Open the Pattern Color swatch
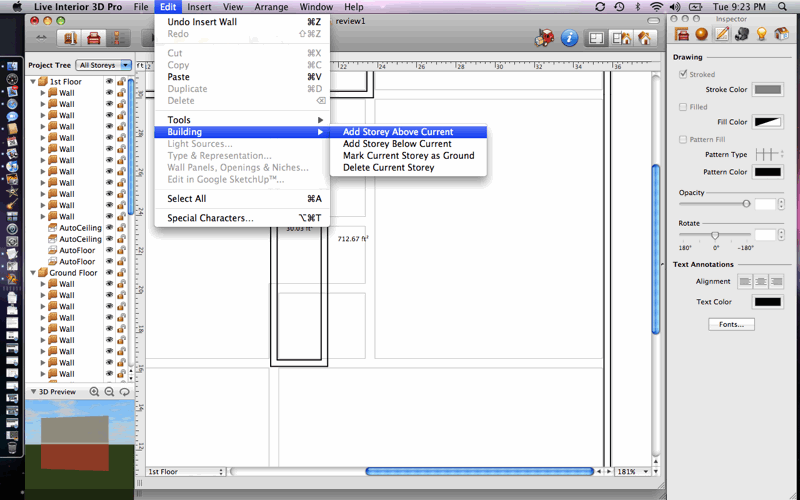 pos(768,172)
